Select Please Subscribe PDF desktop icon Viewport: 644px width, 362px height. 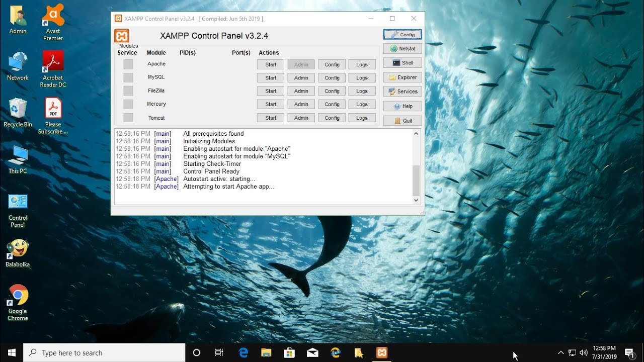click(x=53, y=116)
